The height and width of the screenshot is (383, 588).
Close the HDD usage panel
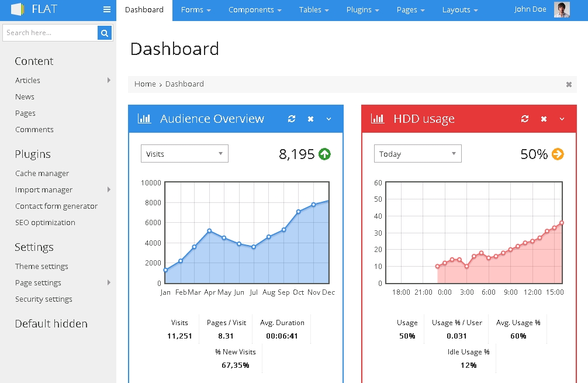click(x=544, y=119)
